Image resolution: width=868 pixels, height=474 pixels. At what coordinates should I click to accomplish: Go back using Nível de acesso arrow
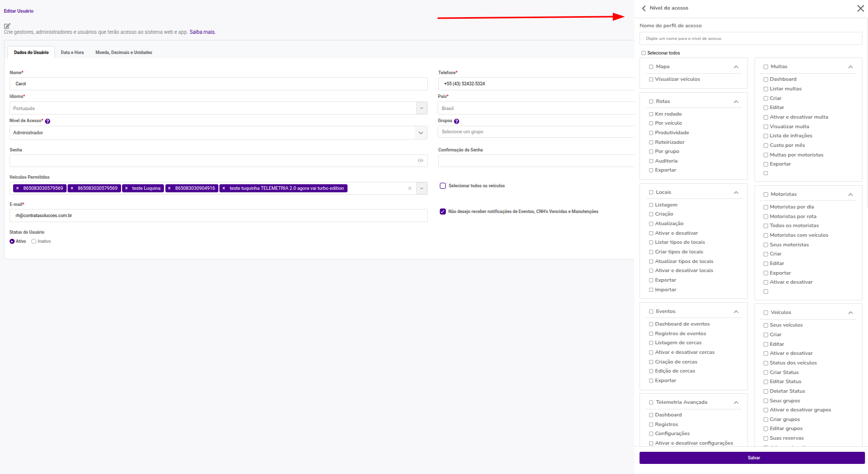point(644,8)
